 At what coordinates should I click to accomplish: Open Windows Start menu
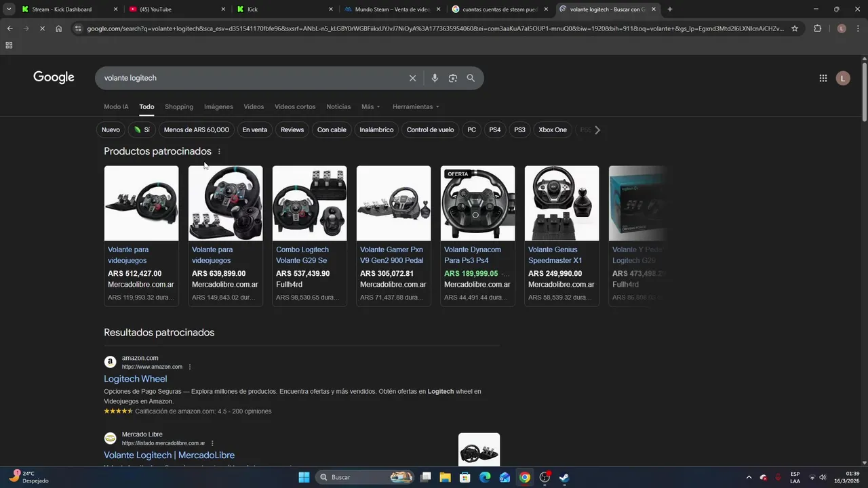pyautogui.click(x=304, y=477)
